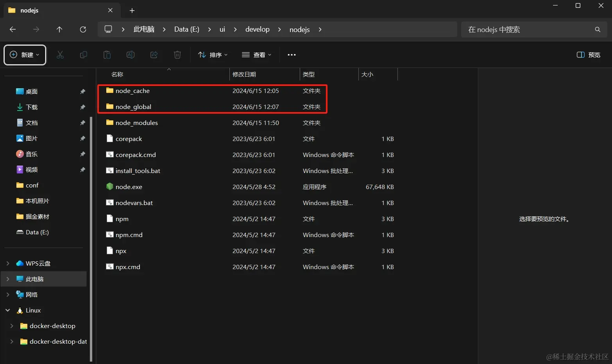Sort by 修改日期 column header
The image size is (612, 364).
(244, 74)
